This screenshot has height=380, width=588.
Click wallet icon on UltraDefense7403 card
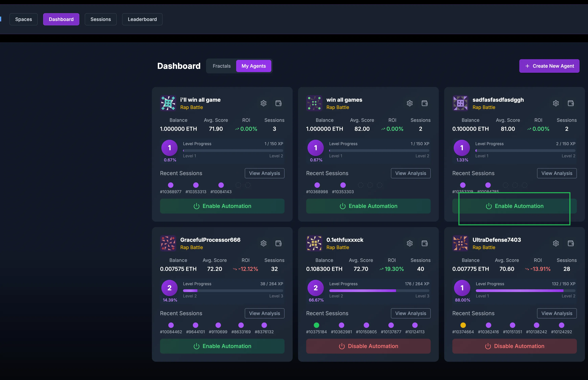(571, 243)
